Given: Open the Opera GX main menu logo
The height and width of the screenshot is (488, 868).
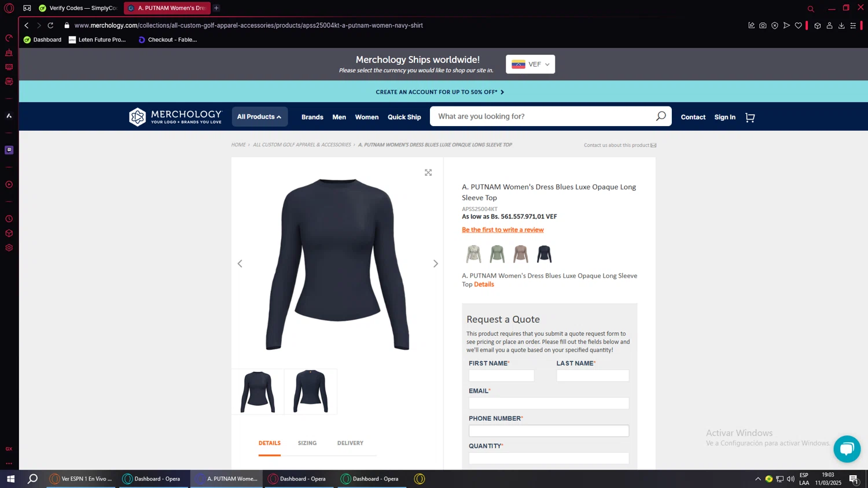Looking at the screenshot, I should click(x=9, y=8).
